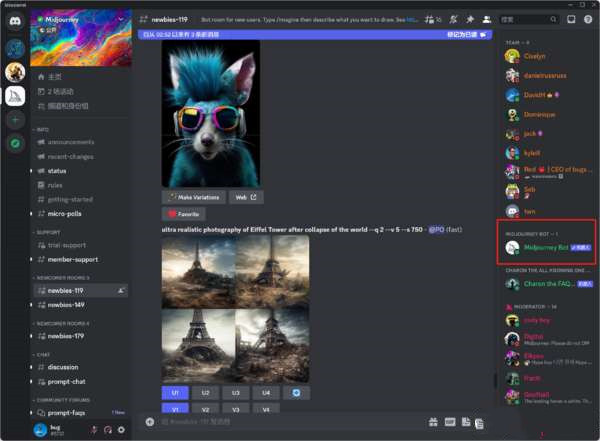Click the V3 variation button
Screen dimensions: 600x441
tap(236, 409)
